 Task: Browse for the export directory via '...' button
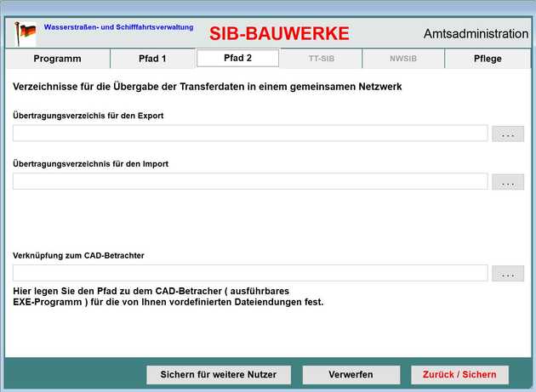tap(508, 134)
